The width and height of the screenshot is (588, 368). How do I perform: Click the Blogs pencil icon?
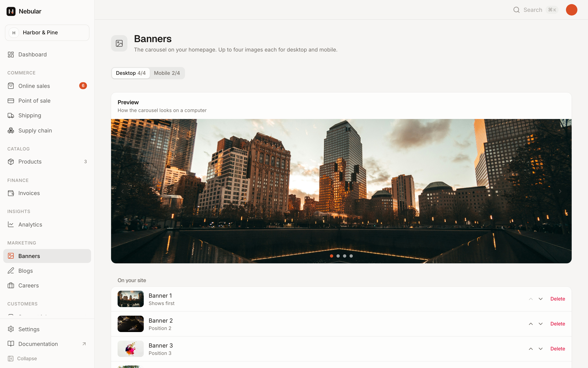click(x=11, y=271)
